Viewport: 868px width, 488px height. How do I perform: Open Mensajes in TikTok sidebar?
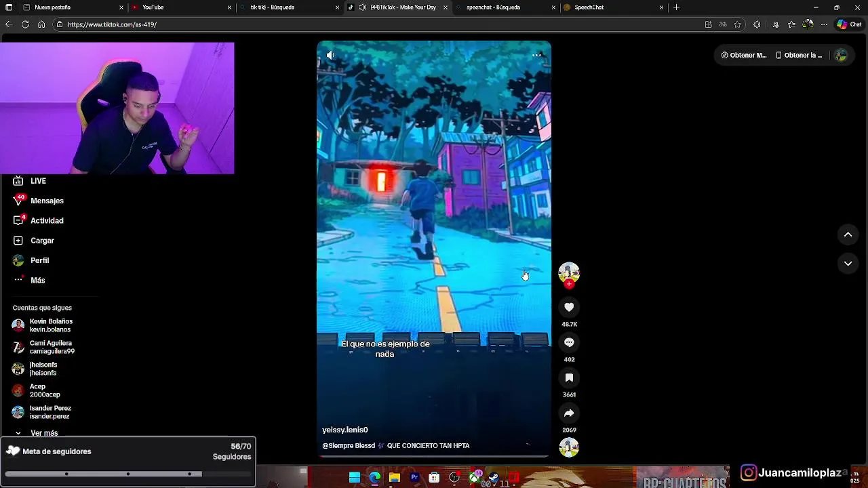pos(39,201)
